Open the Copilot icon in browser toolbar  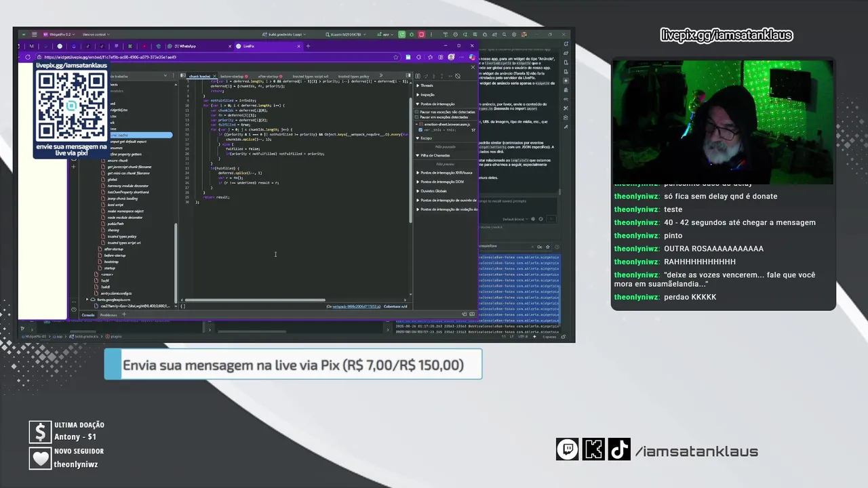tap(472, 57)
